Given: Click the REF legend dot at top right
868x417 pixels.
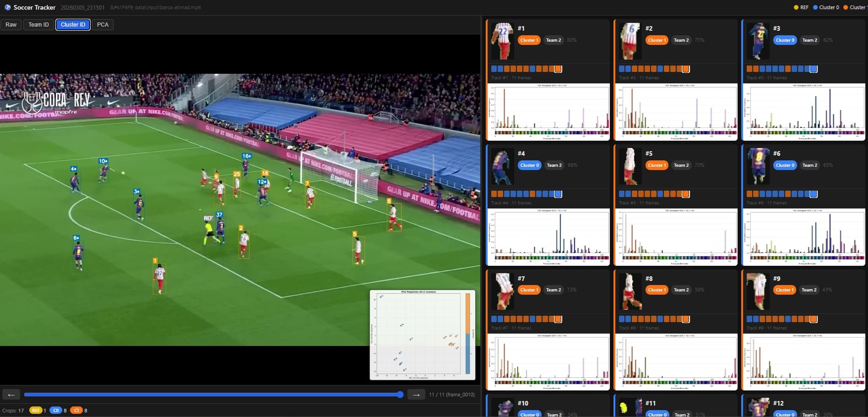Looking at the screenshot, I should [x=796, y=7].
